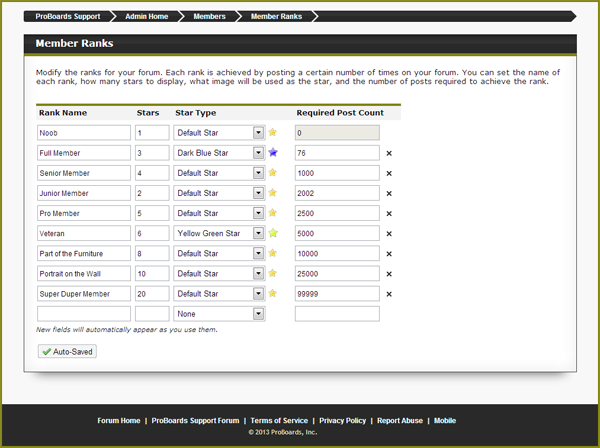Edit the Pro Member rank name field

tap(84, 213)
